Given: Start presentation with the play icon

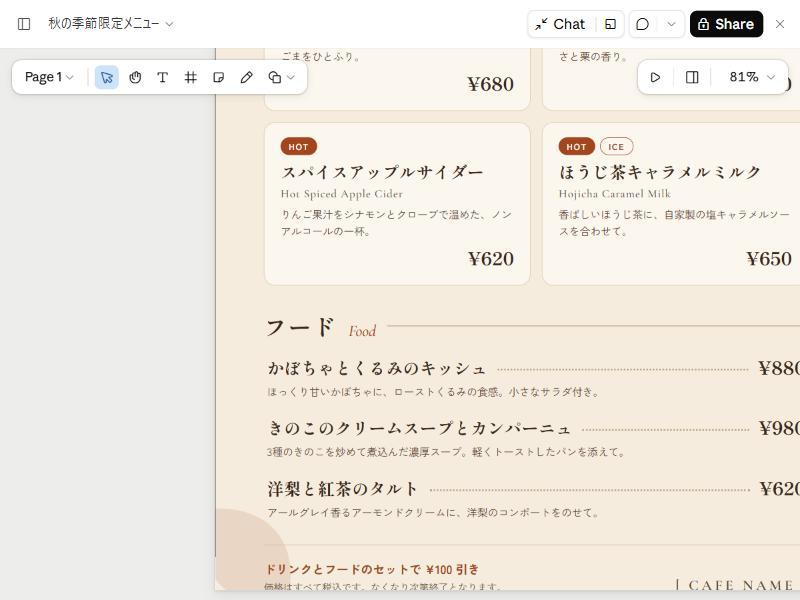Looking at the screenshot, I should coord(656,77).
